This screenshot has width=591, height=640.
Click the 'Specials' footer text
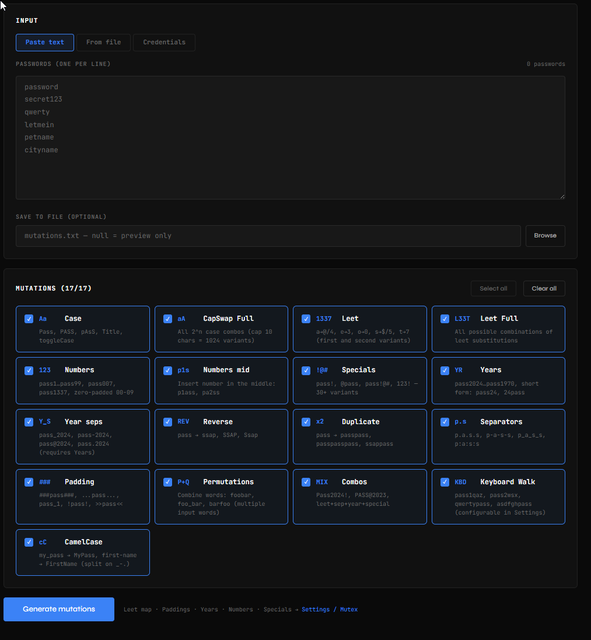(x=278, y=609)
